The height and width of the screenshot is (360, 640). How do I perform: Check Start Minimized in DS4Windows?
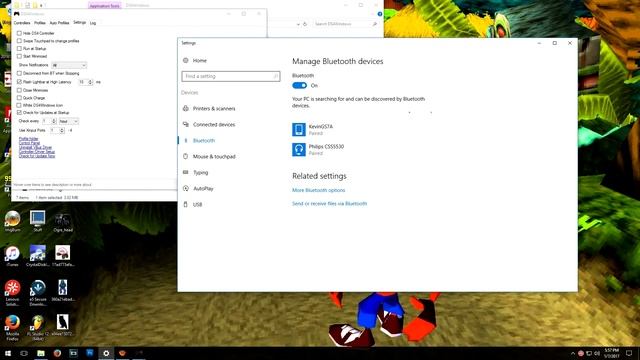(x=19, y=56)
